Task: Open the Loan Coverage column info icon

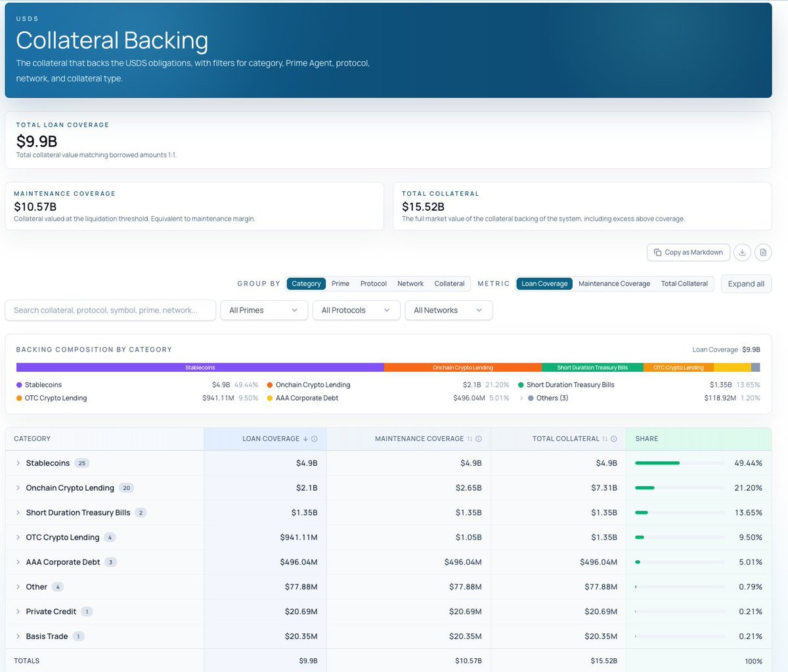Action: click(x=315, y=439)
